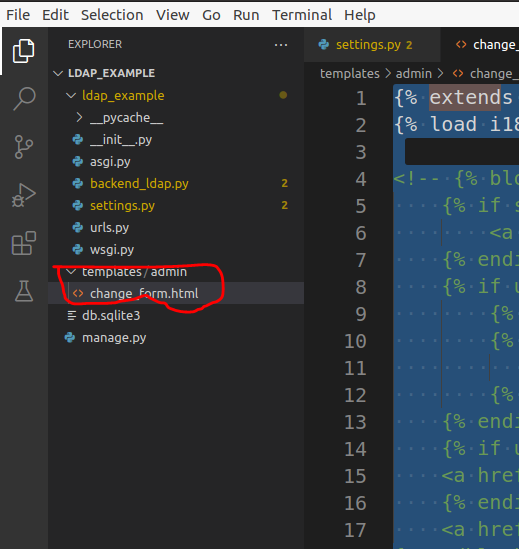Image resolution: width=519 pixels, height=549 pixels.
Task: Click Python icon beside wsgi.py
Action: [x=77, y=250]
